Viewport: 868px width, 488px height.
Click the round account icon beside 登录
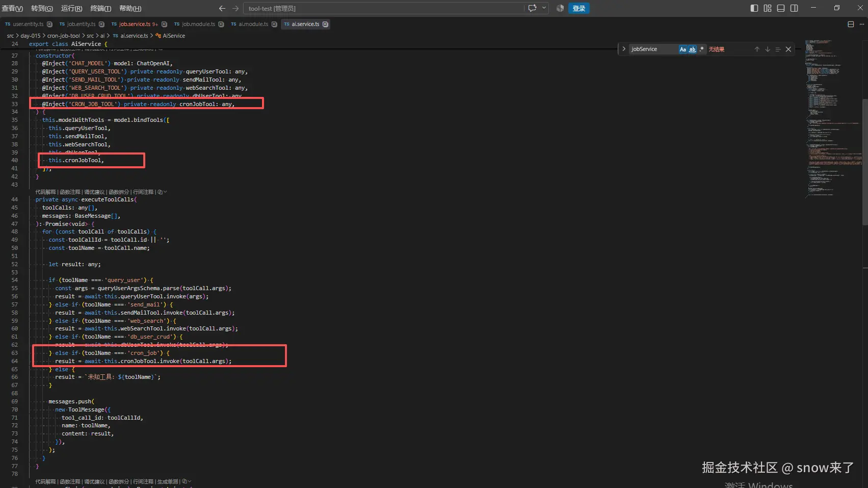(560, 8)
